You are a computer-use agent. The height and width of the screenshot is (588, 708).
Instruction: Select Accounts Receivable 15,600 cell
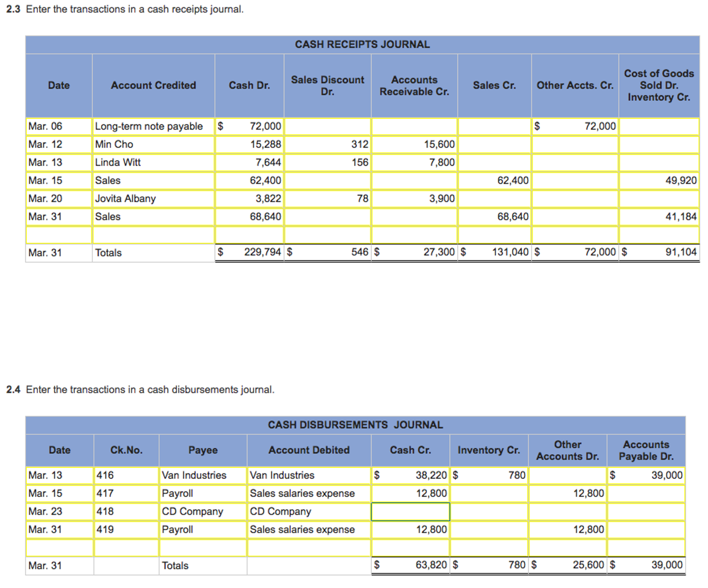(414, 144)
